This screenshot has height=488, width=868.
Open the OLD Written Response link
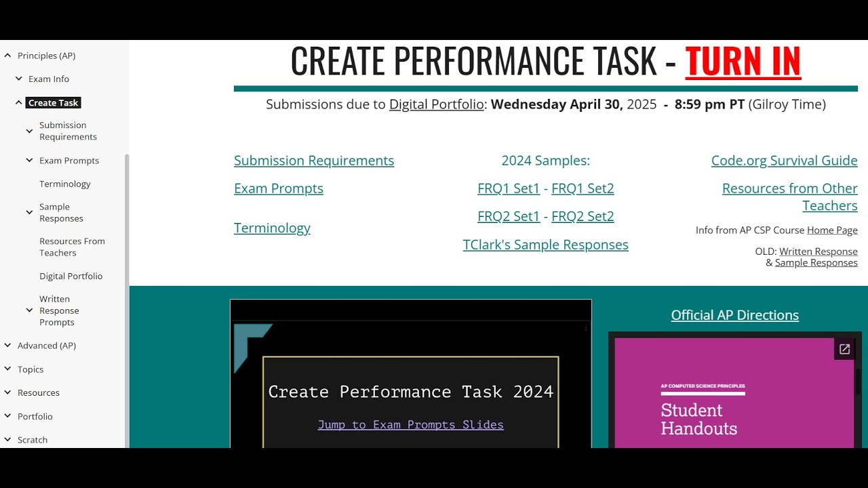818,251
